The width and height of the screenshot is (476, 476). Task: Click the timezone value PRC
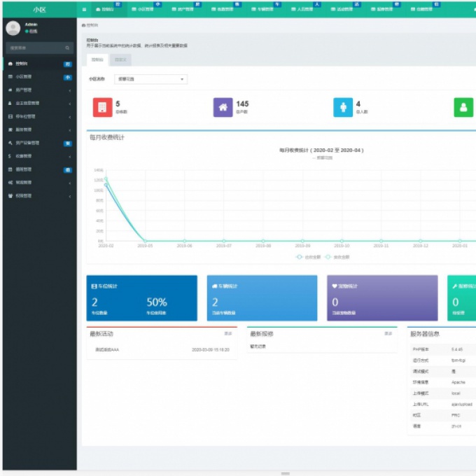(456, 415)
